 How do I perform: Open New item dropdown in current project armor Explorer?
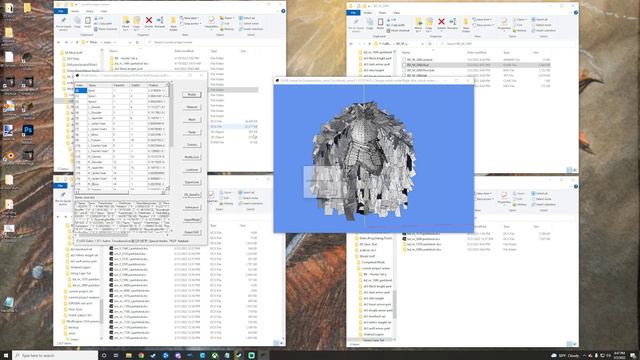tap(189, 18)
